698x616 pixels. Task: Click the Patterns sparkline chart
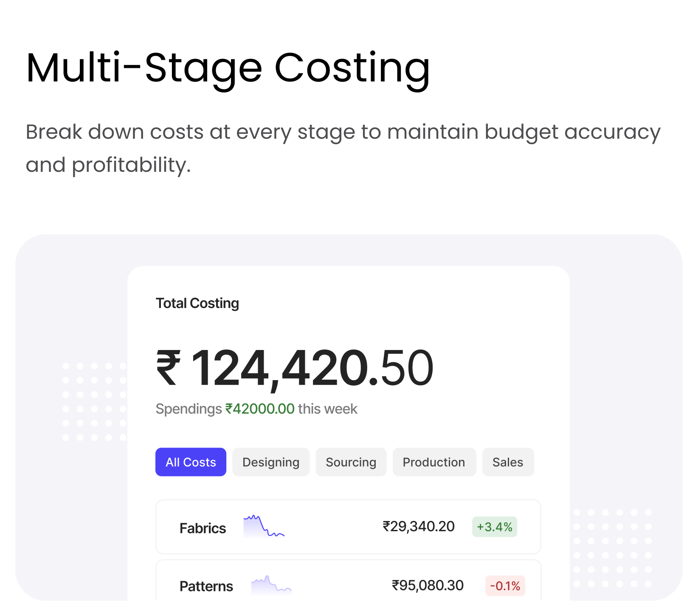tap(271, 585)
